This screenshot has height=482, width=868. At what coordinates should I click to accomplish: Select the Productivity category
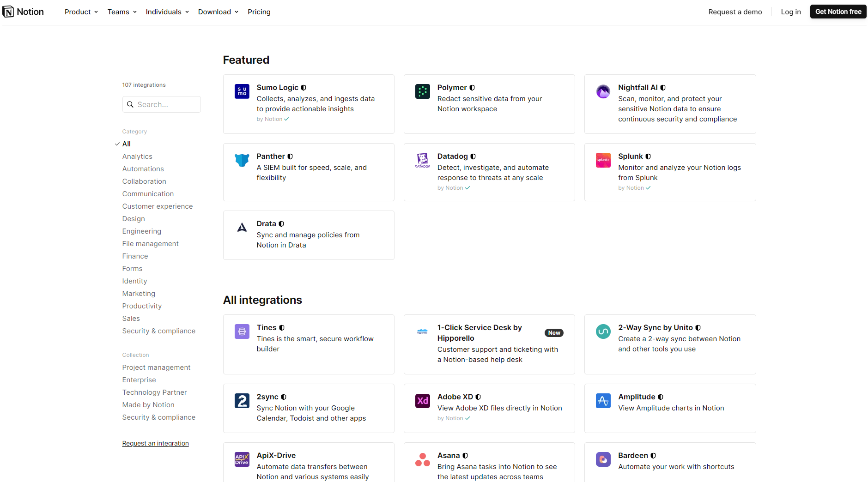(x=142, y=306)
